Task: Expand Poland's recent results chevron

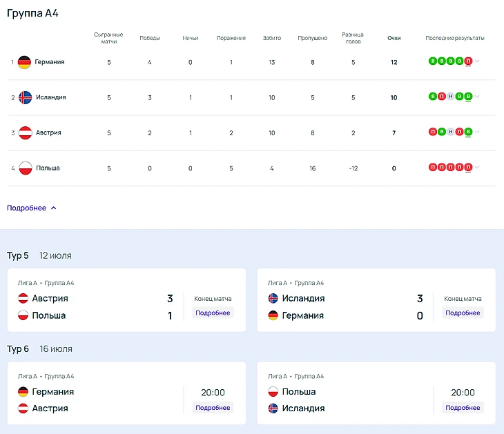Action: click(477, 167)
